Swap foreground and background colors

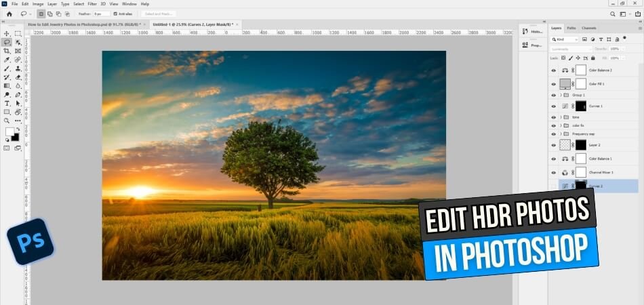tap(18, 129)
